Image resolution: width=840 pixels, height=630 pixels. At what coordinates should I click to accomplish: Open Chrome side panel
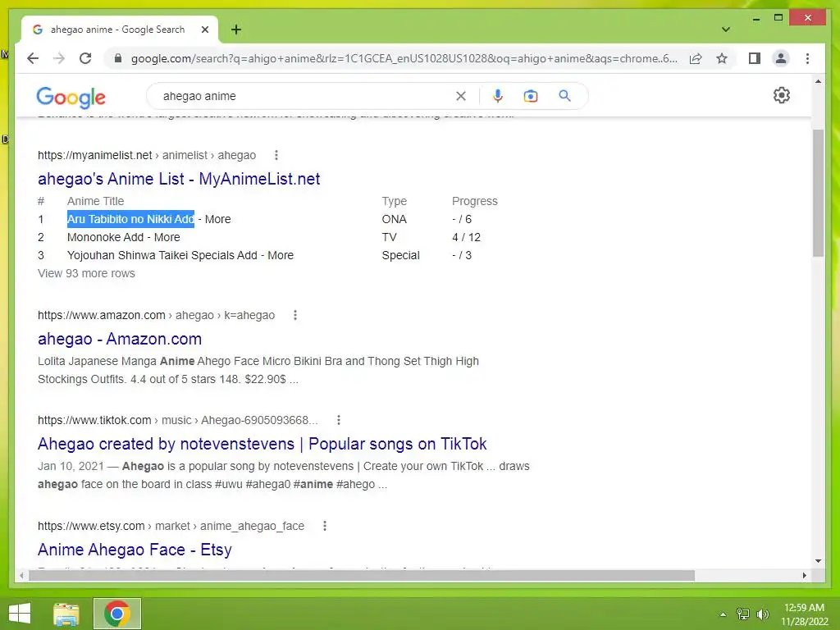coord(755,58)
